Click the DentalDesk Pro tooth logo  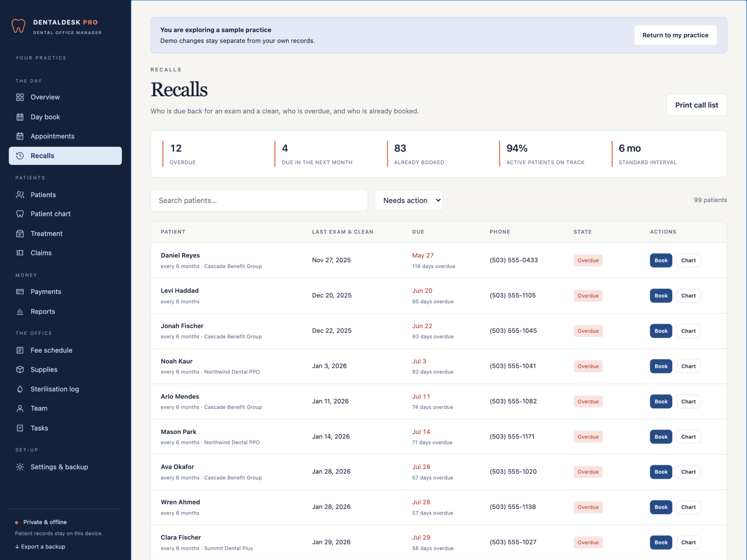[18, 26]
